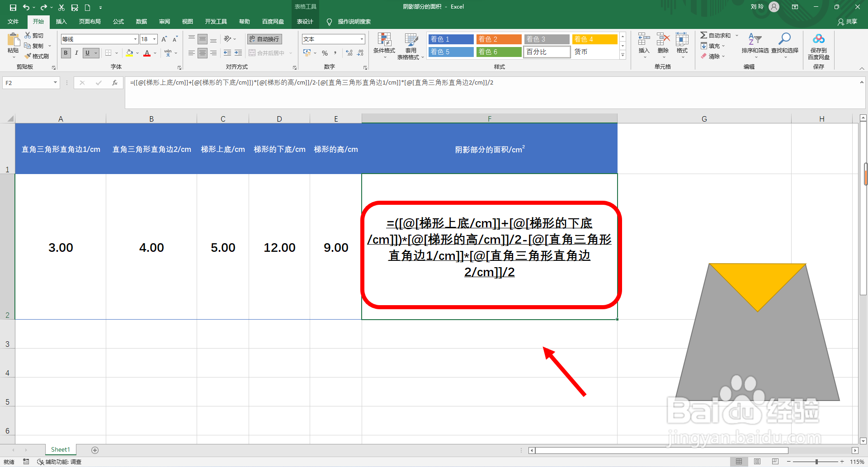Viewport: 868px width, 467px height.
Task: Click the Paste (粘贴) clipboard icon
Action: point(13,40)
